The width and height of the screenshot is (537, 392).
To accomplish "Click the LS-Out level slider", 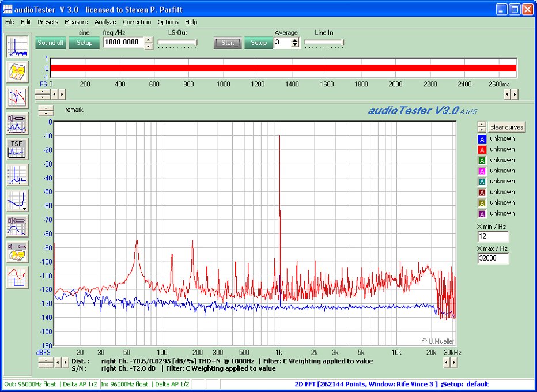I will [177, 43].
